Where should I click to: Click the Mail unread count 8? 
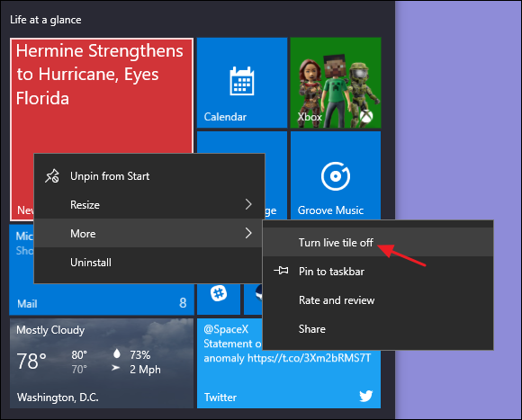click(183, 303)
